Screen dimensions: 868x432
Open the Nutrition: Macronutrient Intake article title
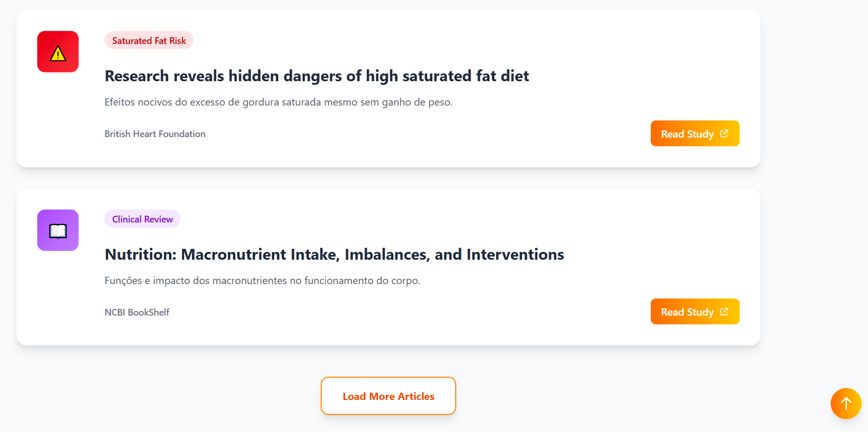click(334, 255)
